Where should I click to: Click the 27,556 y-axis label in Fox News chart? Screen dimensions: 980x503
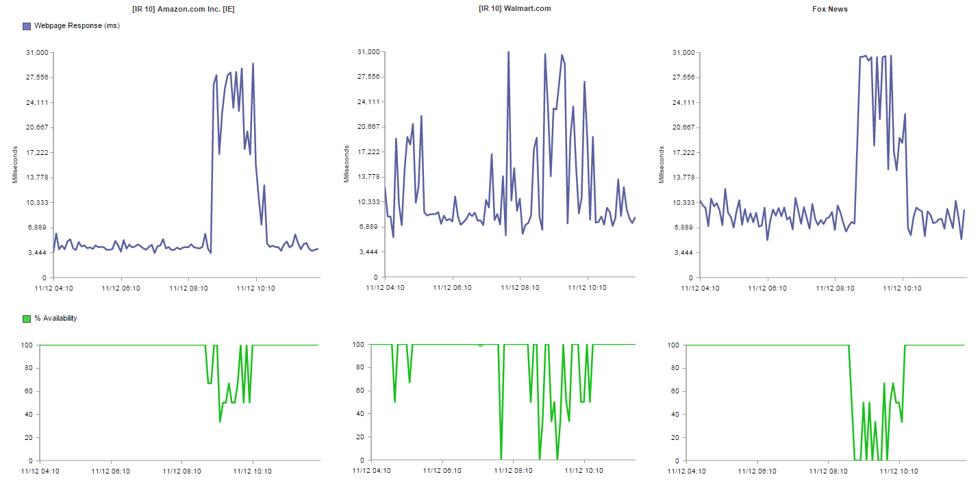tap(683, 77)
